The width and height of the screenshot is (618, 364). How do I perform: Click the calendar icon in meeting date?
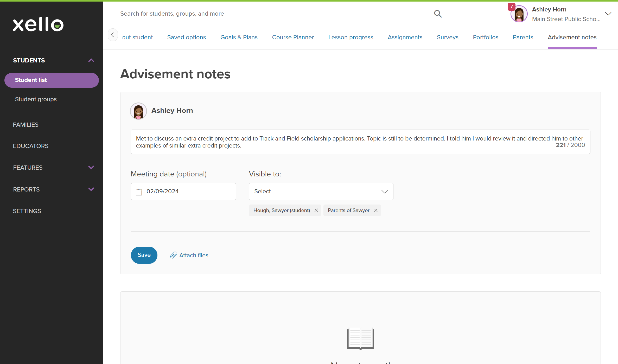[139, 192]
